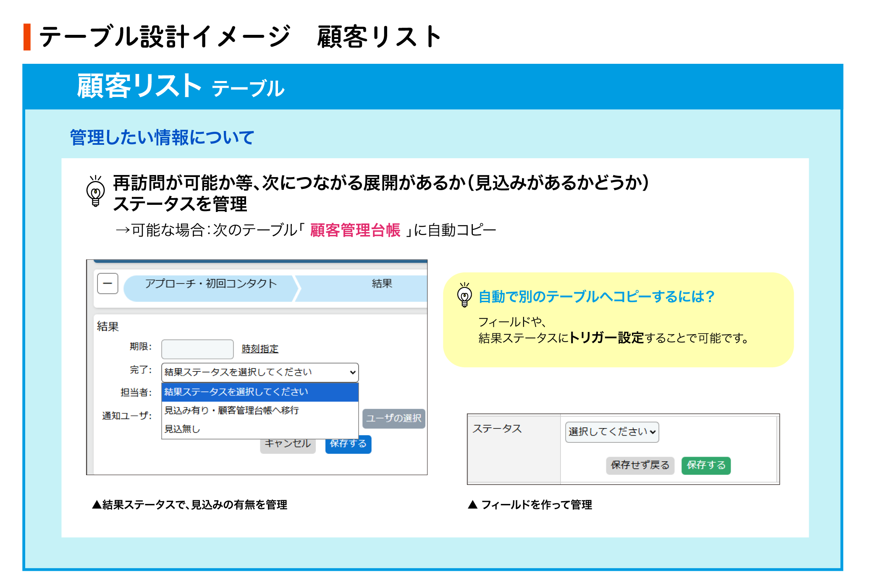886x588 pixels.
Task: Choose 見込無し option in dropdown list
Action: click(182, 429)
